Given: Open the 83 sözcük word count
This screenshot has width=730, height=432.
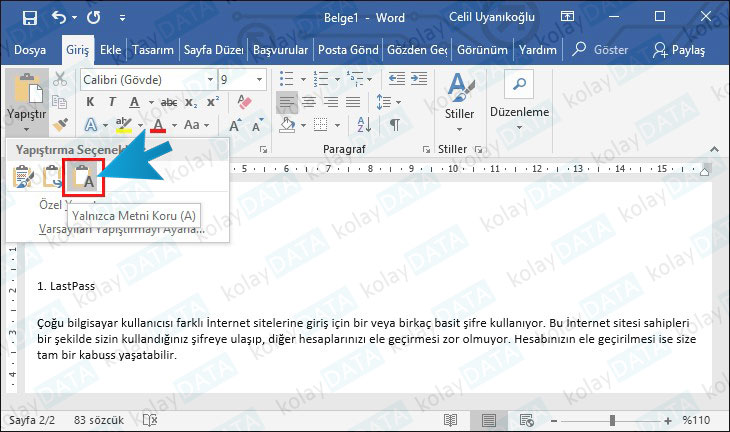Looking at the screenshot, I should click(99, 420).
